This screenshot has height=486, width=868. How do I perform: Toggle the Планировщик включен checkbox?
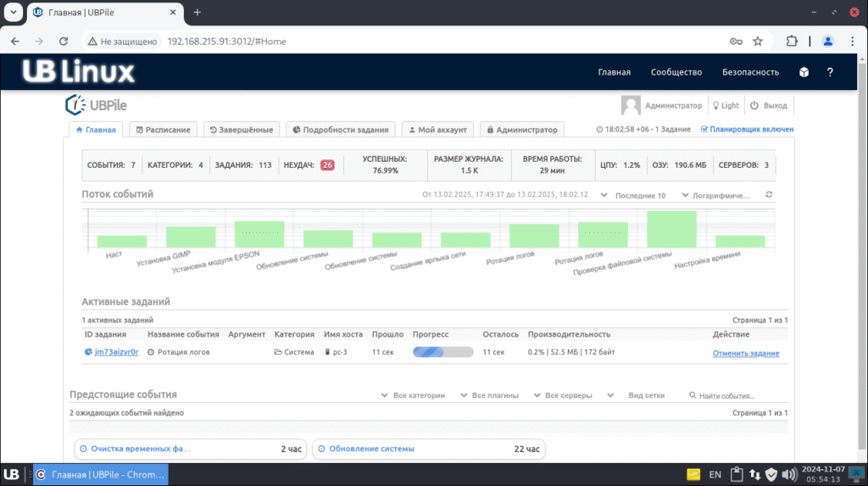[x=704, y=130]
